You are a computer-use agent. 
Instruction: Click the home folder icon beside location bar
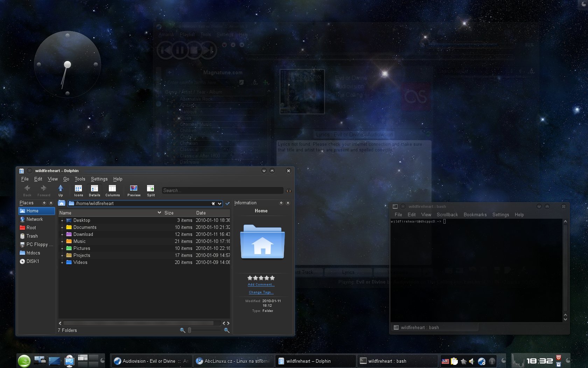[62, 203]
